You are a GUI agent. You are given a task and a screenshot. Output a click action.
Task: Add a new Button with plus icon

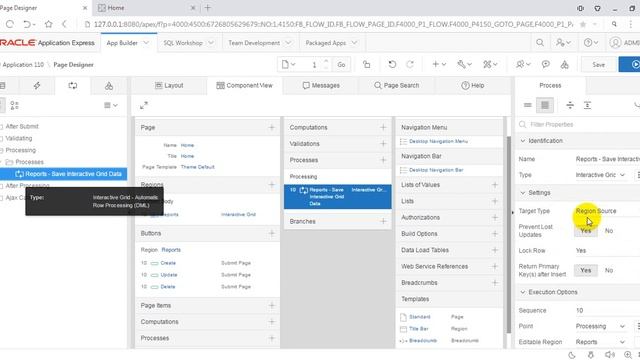pos(271,233)
